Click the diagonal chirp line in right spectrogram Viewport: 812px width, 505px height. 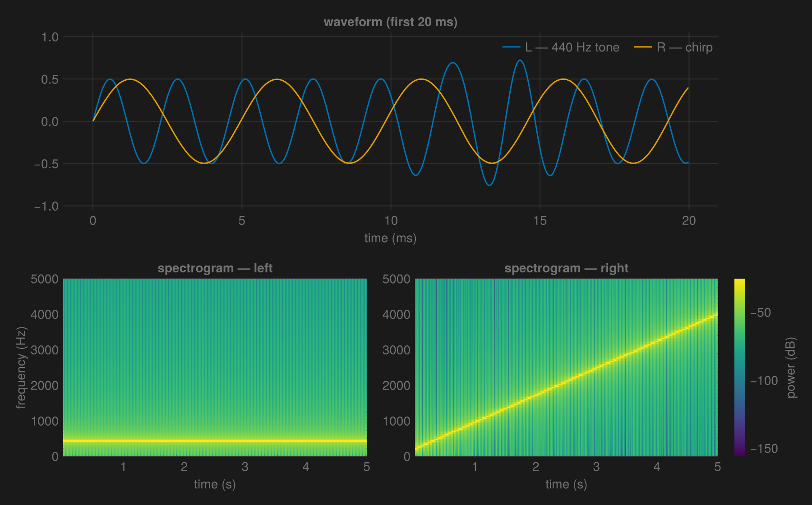point(566,382)
